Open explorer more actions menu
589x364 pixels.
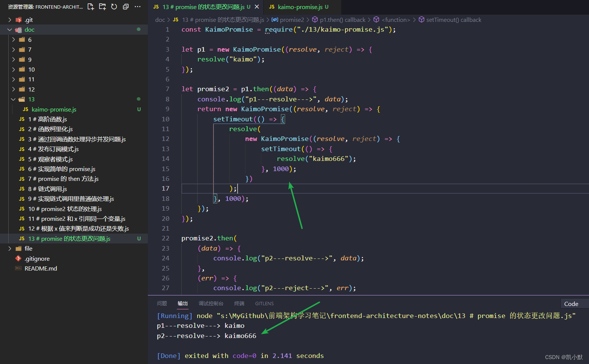138,7
